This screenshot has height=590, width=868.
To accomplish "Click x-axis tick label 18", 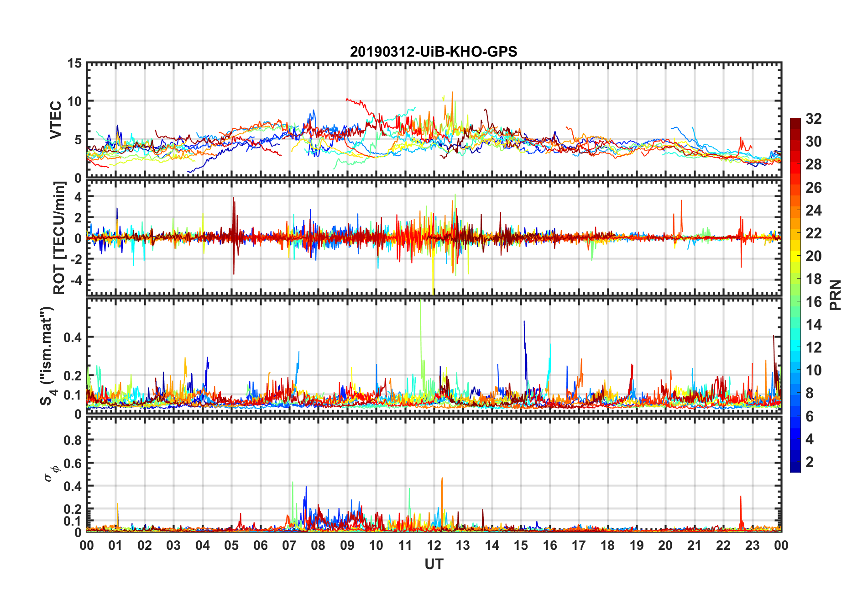I will pyautogui.click(x=607, y=545).
